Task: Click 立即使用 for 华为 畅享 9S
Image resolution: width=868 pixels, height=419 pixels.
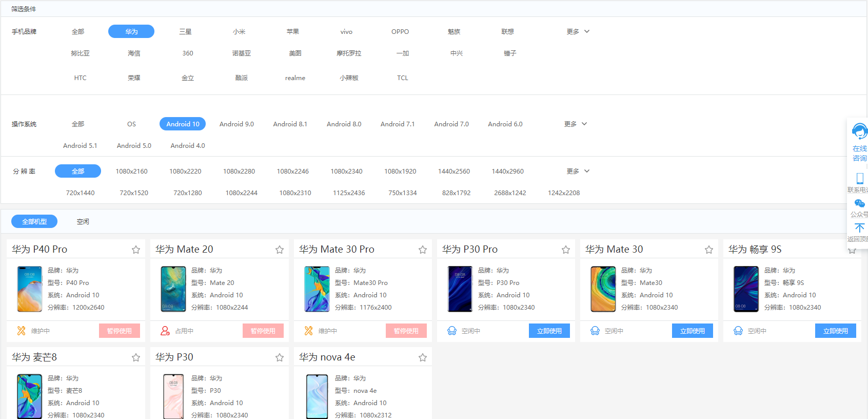Action: 836,331
